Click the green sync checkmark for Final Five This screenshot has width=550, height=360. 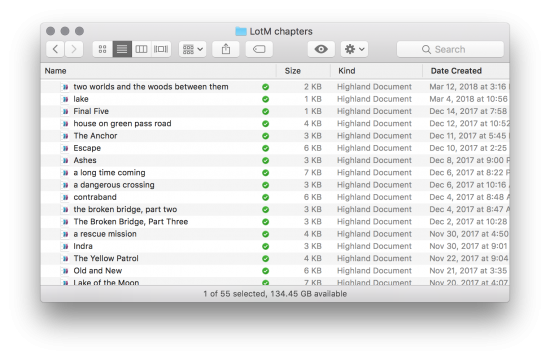pyautogui.click(x=266, y=112)
